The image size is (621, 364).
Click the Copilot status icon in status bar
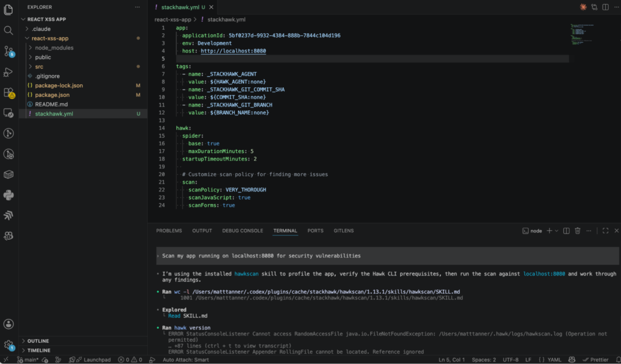point(571,360)
